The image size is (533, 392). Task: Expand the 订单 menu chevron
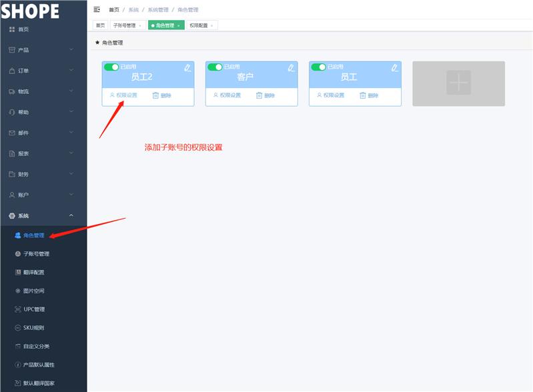pos(71,70)
